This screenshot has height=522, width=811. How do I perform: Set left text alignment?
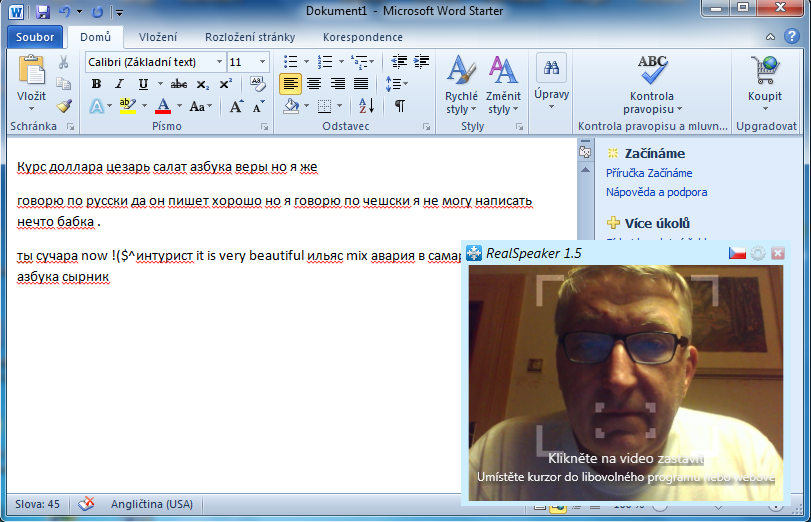coord(291,84)
